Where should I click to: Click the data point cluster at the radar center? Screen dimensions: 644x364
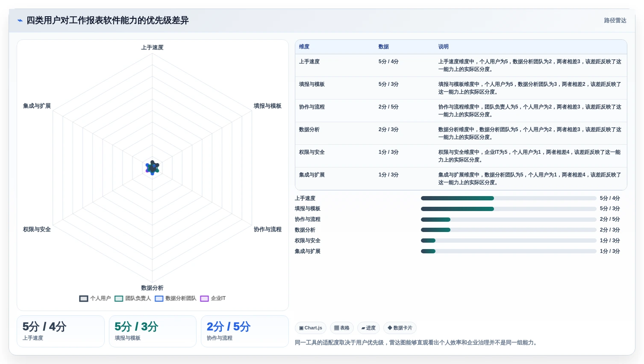pyautogui.click(x=153, y=167)
